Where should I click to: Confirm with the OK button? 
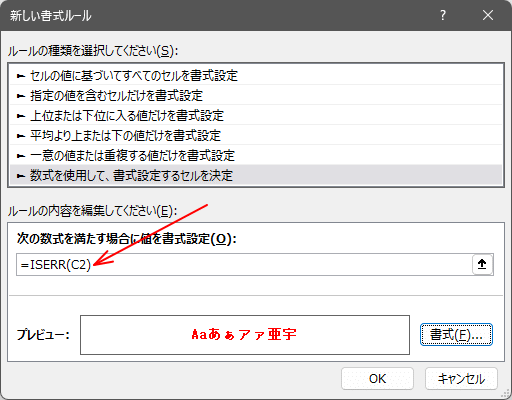point(377,379)
